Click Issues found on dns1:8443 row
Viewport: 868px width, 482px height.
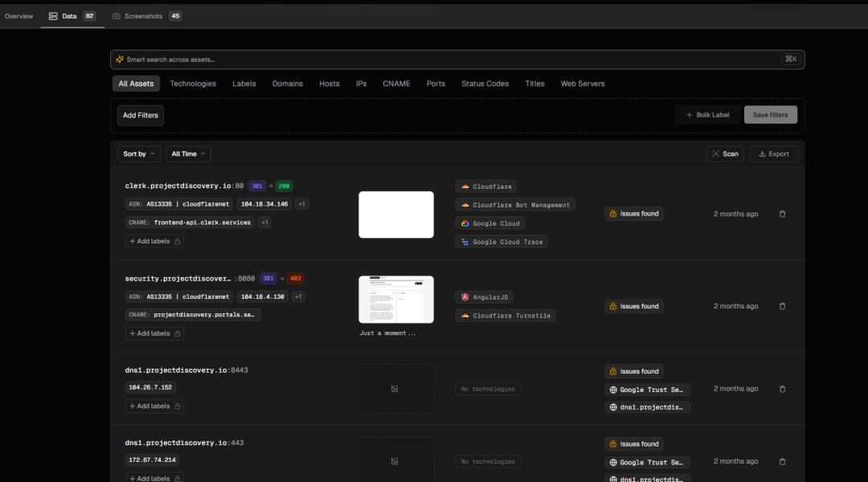click(634, 371)
